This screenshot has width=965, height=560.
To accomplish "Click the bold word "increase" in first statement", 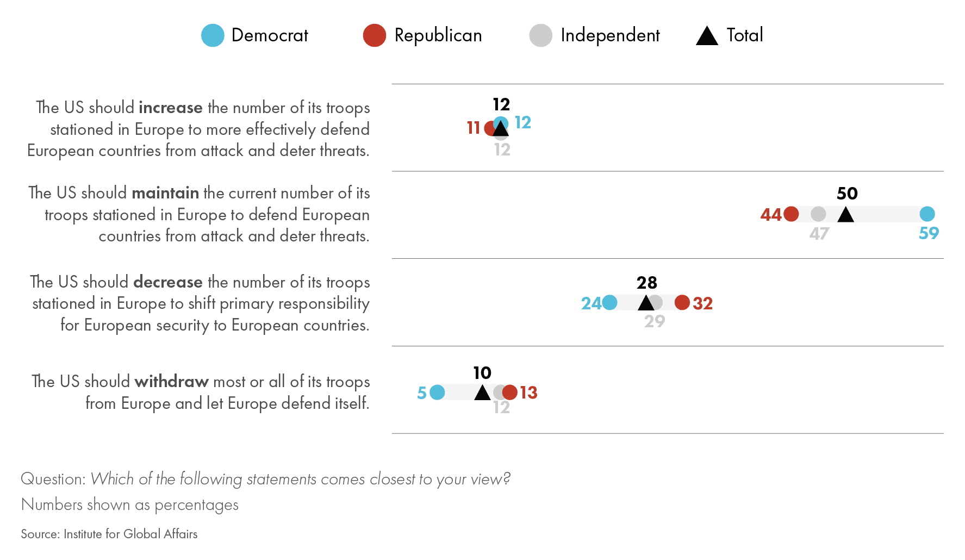I will click(170, 108).
